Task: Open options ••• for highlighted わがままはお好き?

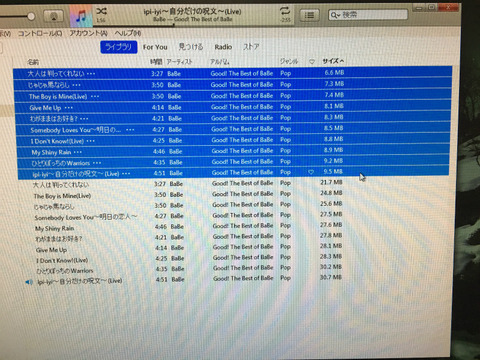Action: 84,119
